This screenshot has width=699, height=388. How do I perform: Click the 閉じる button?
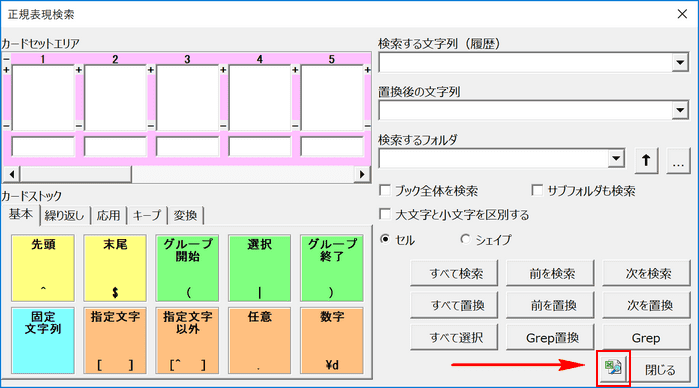[x=660, y=370]
